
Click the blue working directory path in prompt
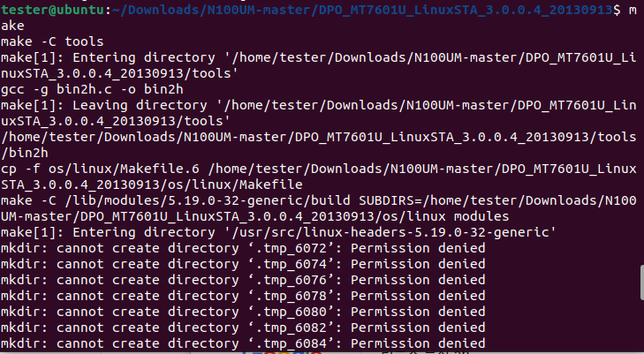pyautogui.click(x=362, y=10)
